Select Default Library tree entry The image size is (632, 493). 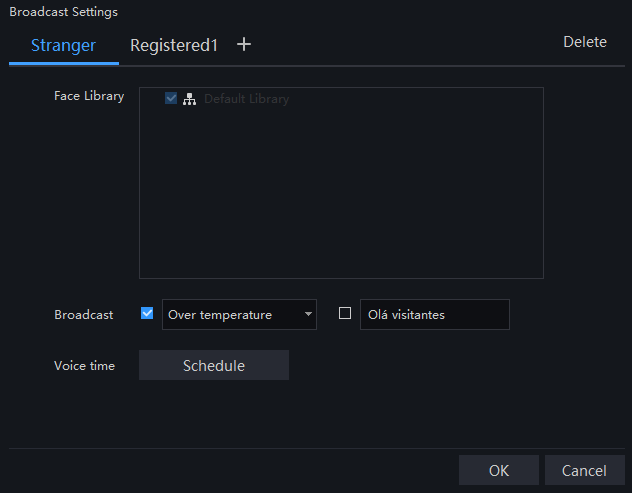(246, 99)
